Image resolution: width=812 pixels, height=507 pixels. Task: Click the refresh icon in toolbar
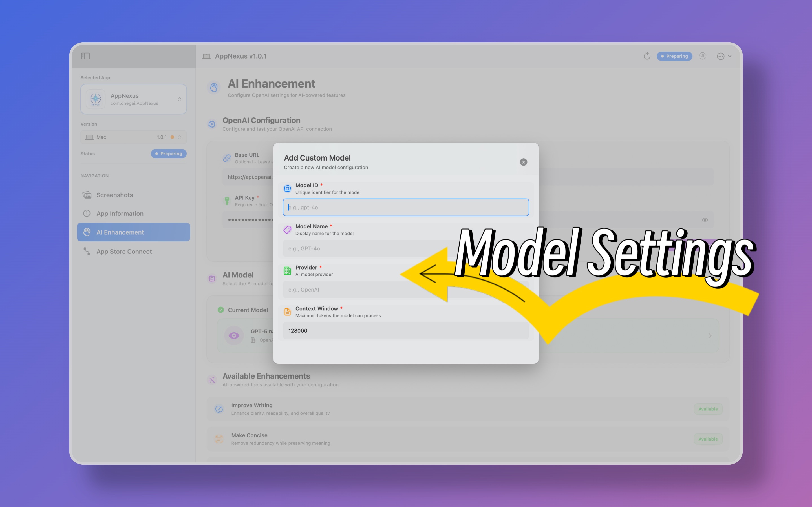click(646, 56)
